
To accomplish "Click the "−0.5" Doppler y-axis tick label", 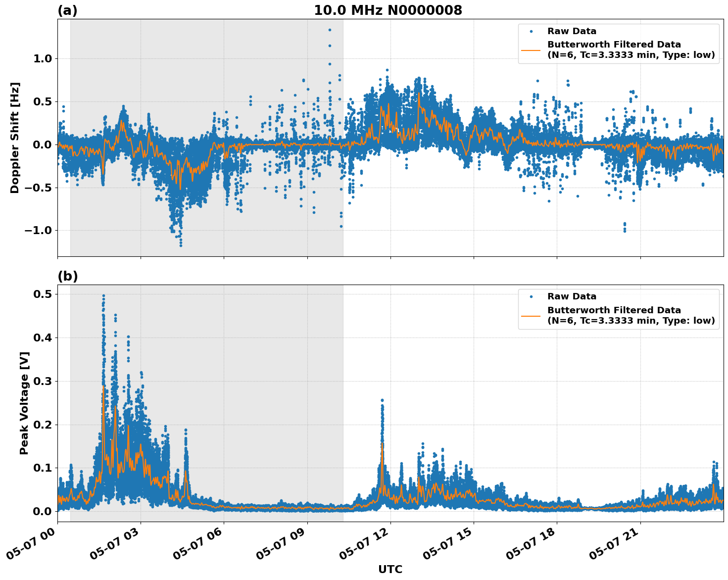I will (39, 188).
